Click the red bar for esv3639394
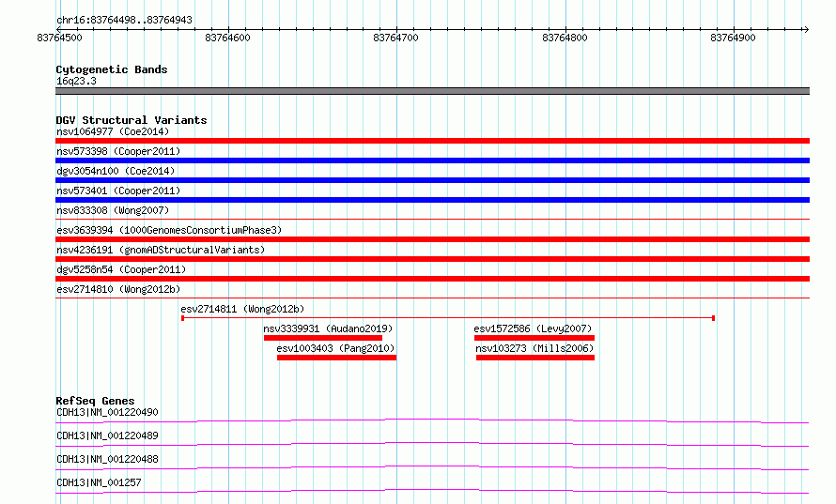The width and height of the screenshot is (836, 504). (432, 239)
